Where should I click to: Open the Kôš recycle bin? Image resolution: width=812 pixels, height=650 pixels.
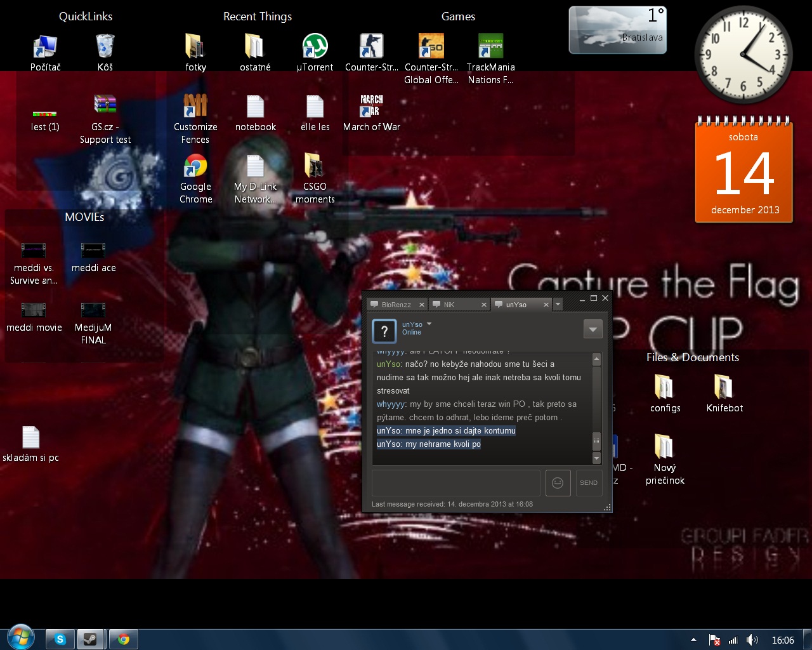pos(105,52)
